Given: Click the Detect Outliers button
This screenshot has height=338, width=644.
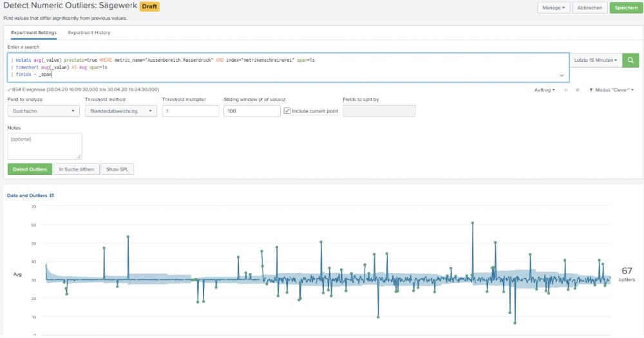Looking at the screenshot, I should [x=30, y=169].
